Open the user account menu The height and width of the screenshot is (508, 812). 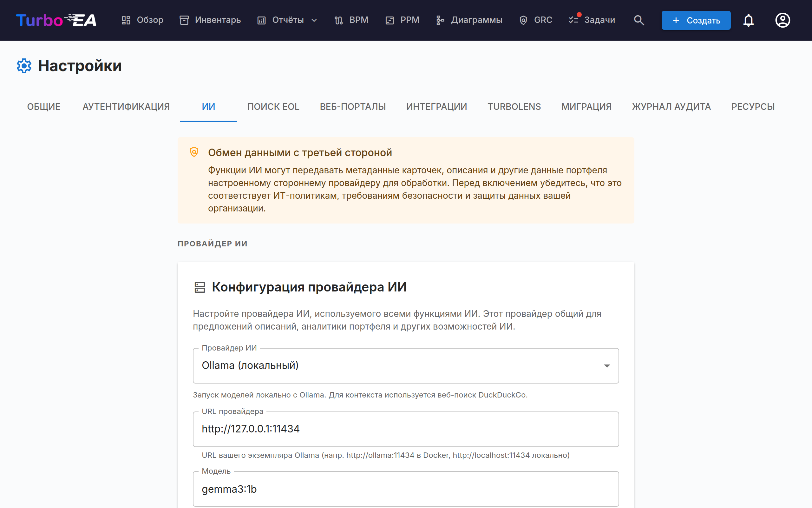(783, 20)
